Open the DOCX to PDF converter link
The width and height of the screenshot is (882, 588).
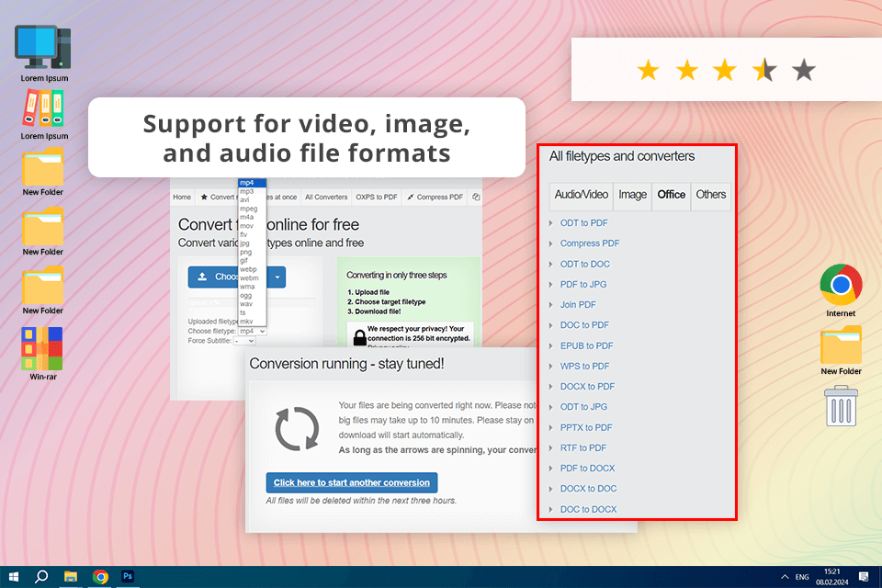coord(587,386)
